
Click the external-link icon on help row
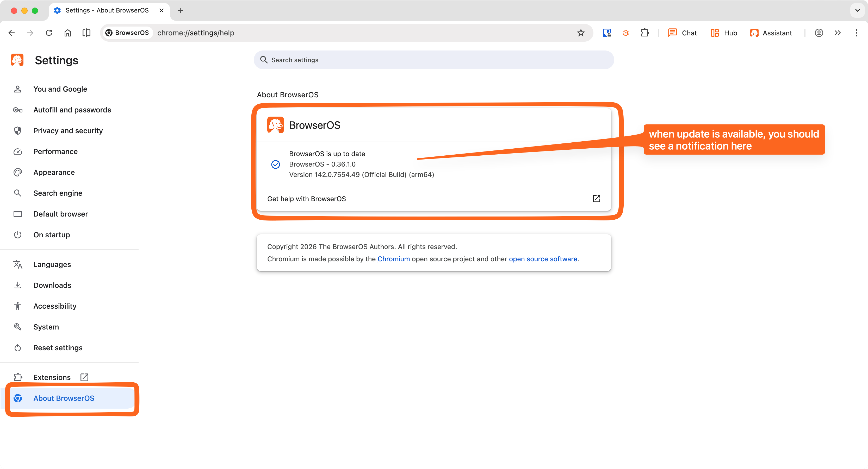tap(596, 199)
